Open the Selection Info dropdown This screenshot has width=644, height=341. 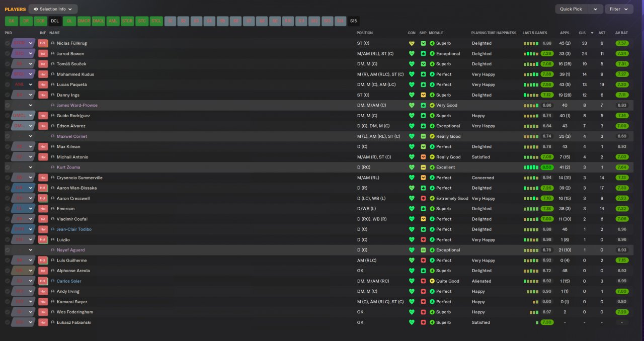[x=53, y=9]
